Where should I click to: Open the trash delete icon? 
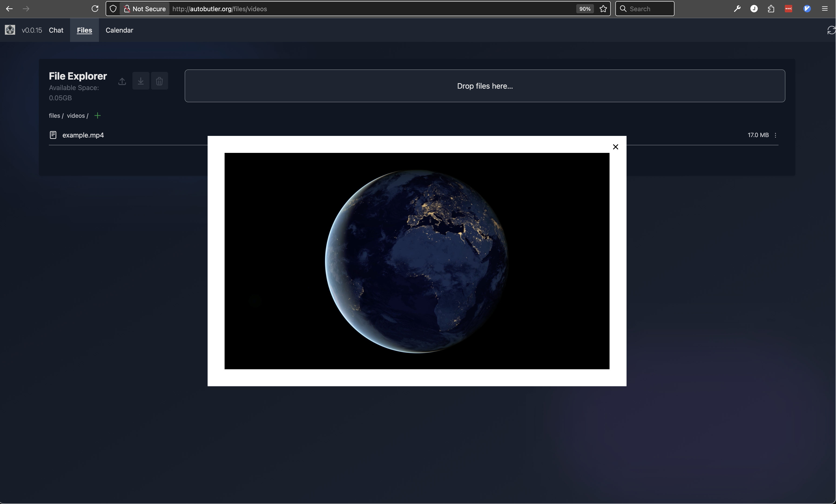click(159, 81)
